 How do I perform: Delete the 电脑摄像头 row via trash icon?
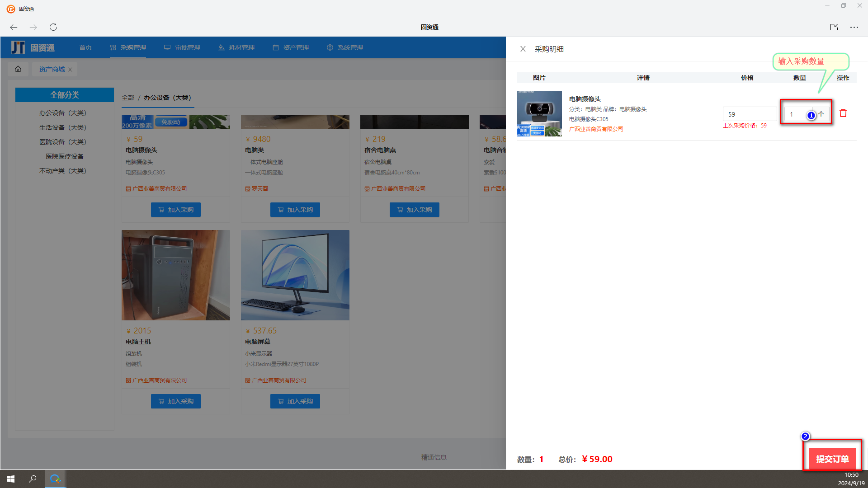(843, 113)
